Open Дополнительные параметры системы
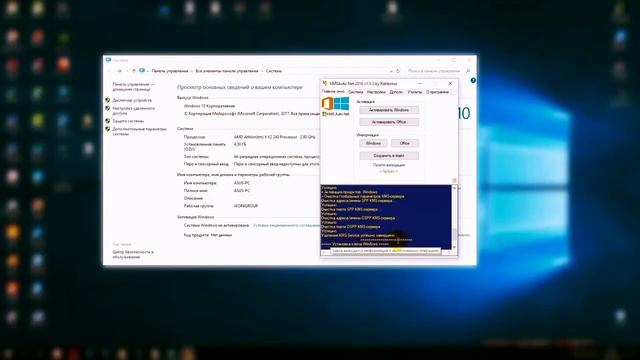Image resolution: width=640 pixels, height=360 pixels. [x=139, y=131]
